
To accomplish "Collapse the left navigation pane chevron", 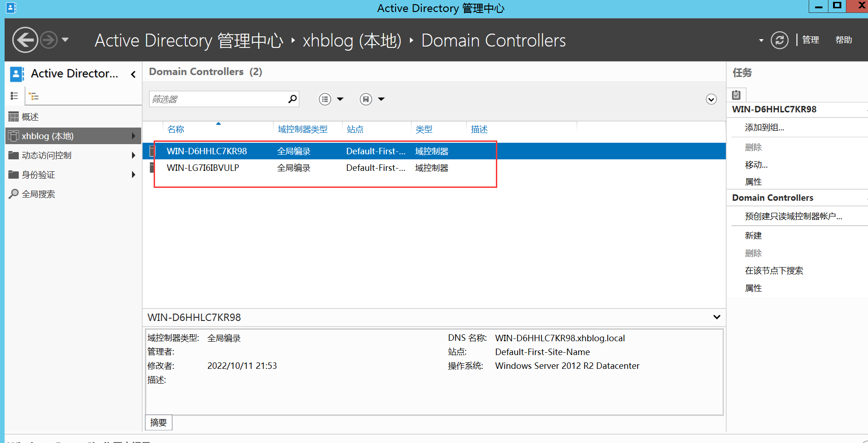I will (133, 74).
